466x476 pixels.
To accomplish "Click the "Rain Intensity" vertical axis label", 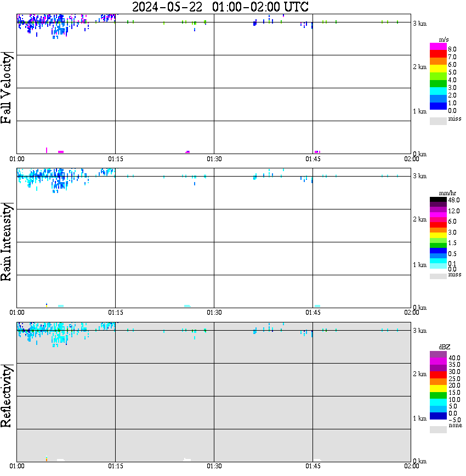I will point(6,242).
